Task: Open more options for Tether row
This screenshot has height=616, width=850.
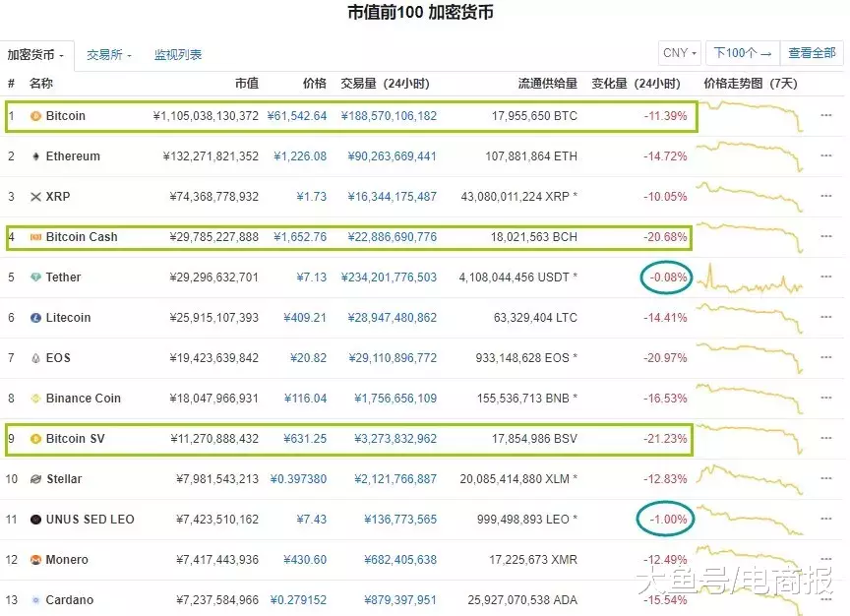Action: pyautogui.click(x=826, y=277)
